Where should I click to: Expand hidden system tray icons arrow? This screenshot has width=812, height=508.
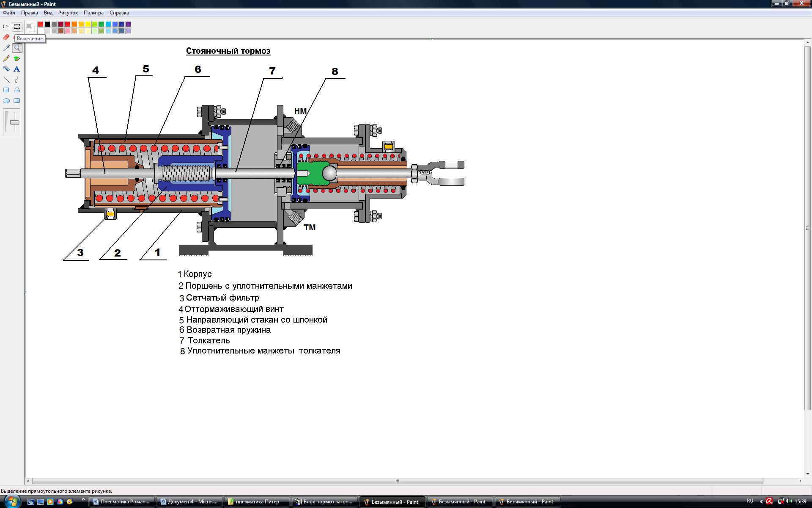(x=761, y=502)
